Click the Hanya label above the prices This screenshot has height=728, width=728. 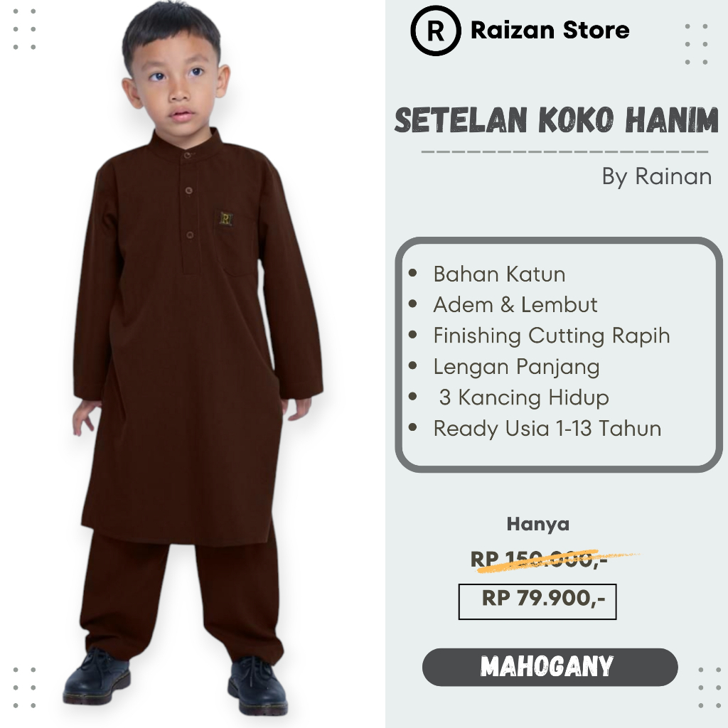tap(537, 524)
